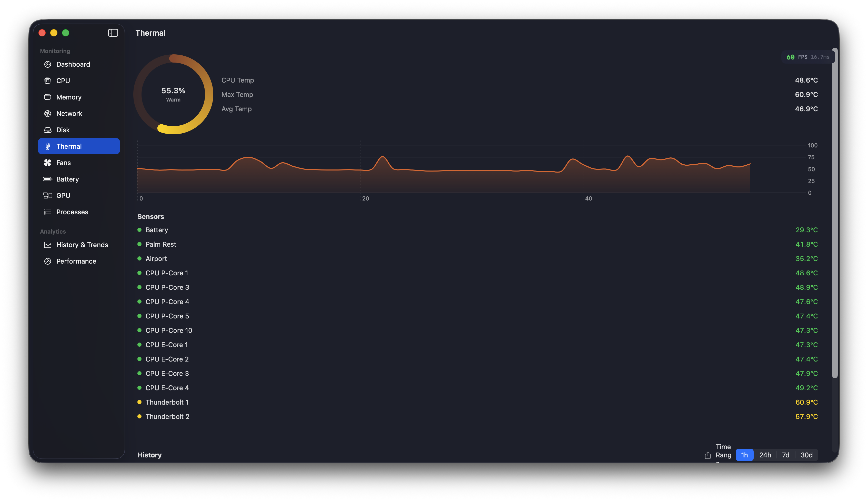868x501 pixels.
Task: Open the GPU section
Action: [x=63, y=195]
